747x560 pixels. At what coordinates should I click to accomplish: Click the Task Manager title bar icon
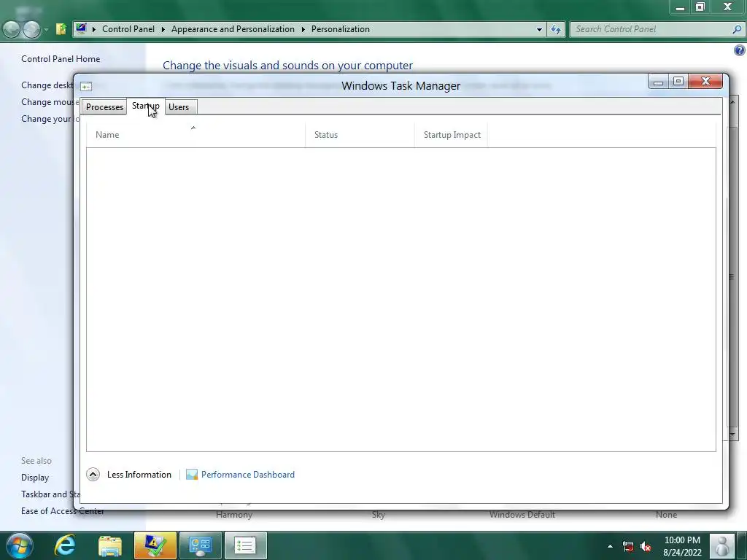click(x=86, y=86)
